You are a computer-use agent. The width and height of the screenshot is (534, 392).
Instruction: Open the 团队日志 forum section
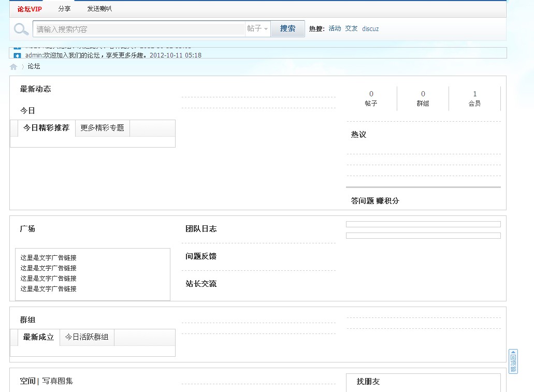click(x=201, y=228)
